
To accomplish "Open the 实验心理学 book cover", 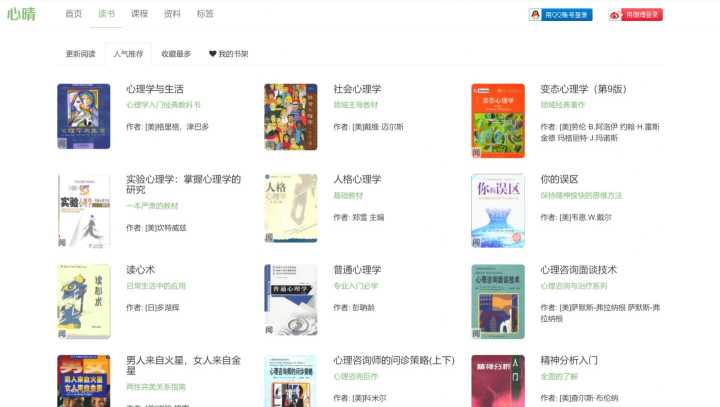I will click(84, 211).
